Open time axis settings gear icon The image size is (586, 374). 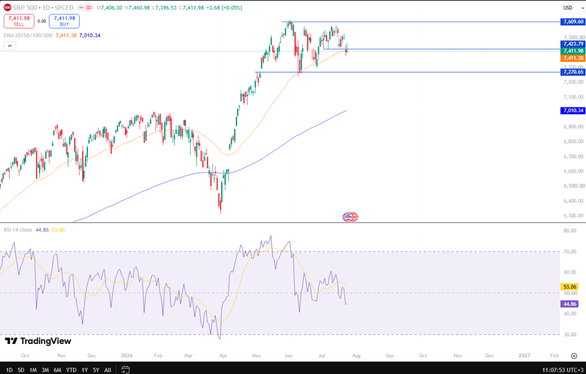(x=574, y=356)
